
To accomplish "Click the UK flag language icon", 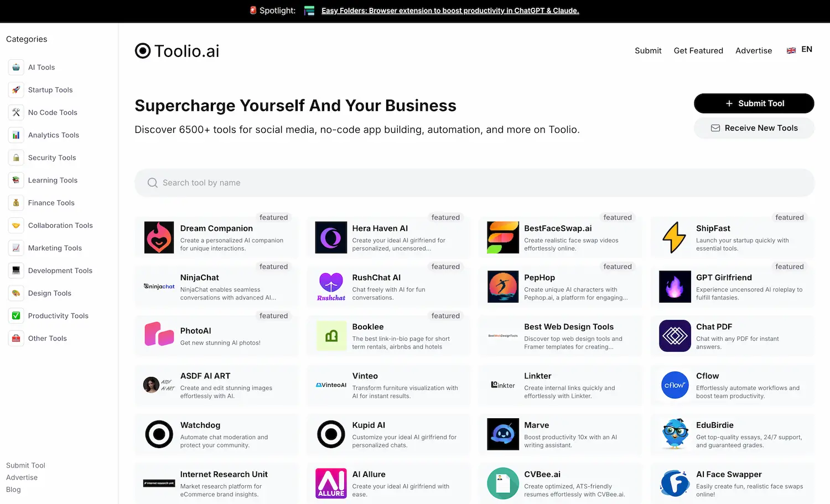I will (x=791, y=50).
